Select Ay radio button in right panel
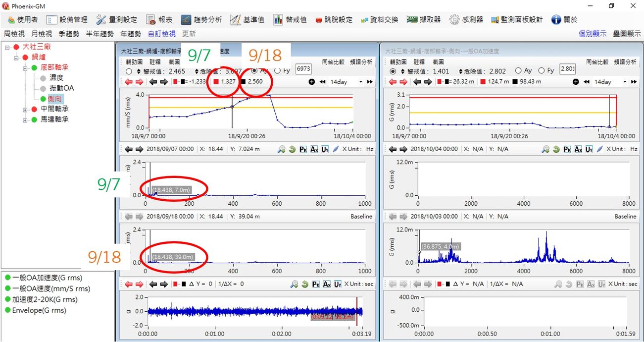This screenshot has height=342, width=644. [x=518, y=71]
